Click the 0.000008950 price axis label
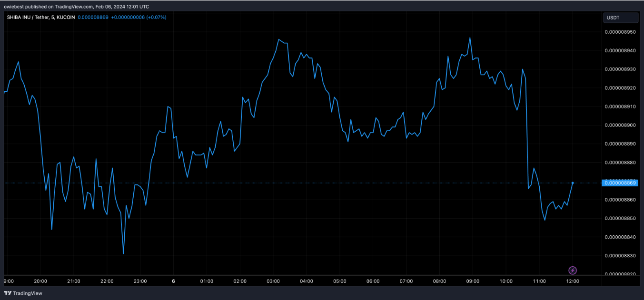The height and width of the screenshot is (300, 644). coord(620,32)
